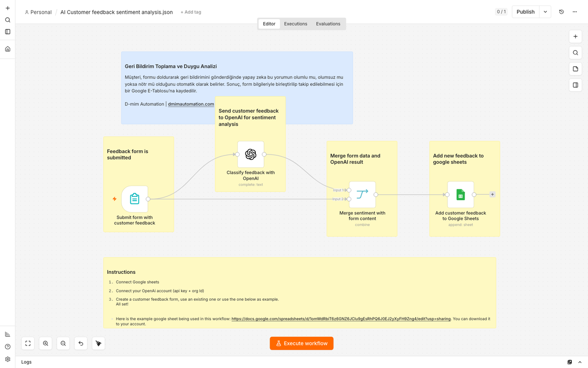Pop out the Logs panel icon
Viewport: 588px width, 368px height.
(569, 362)
